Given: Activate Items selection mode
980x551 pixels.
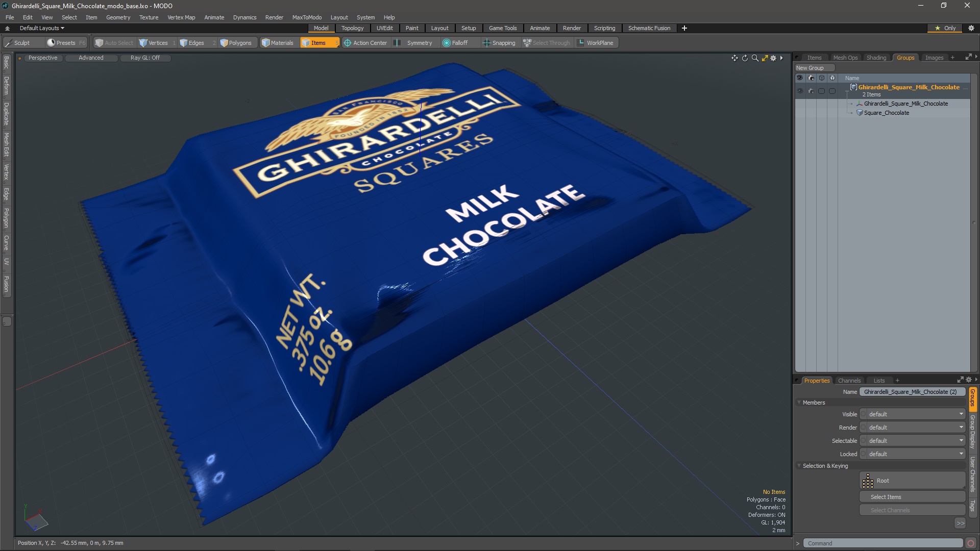Looking at the screenshot, I should (319, 43).
